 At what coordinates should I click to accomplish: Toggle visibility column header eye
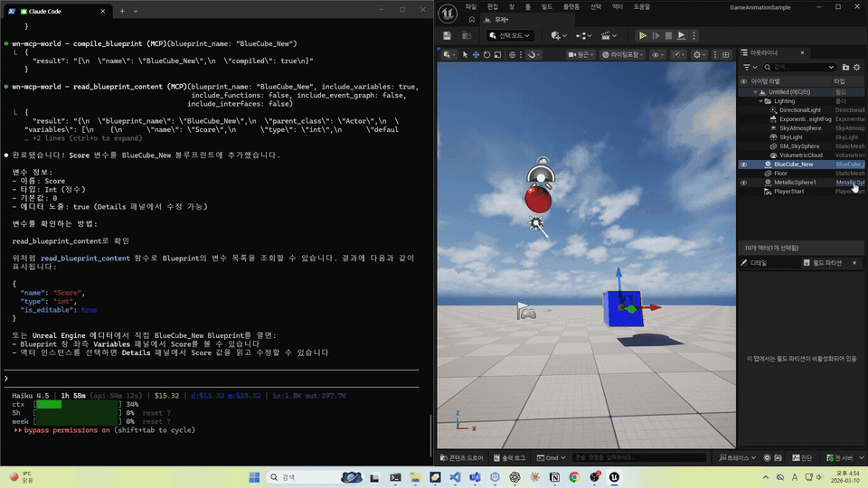pyautogui.click(x=743, y=81)
